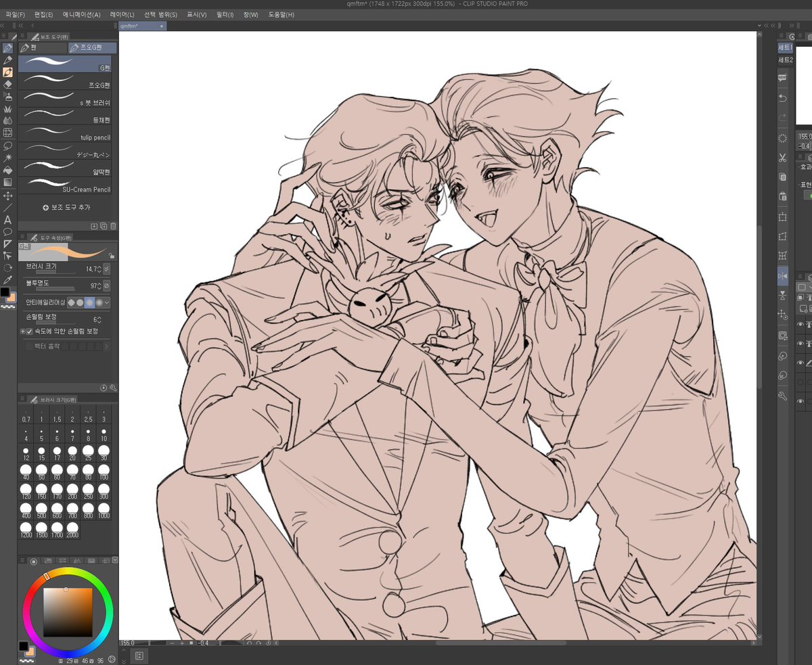
Task: Select the Text tool (A icon)
Action: tap(7, 220)
